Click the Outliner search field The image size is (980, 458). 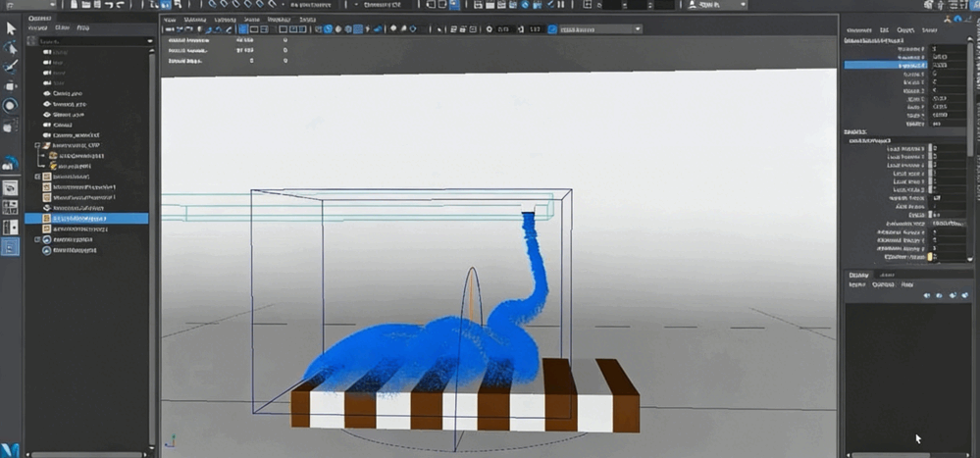pyautogui.click(x=88, y=41)
